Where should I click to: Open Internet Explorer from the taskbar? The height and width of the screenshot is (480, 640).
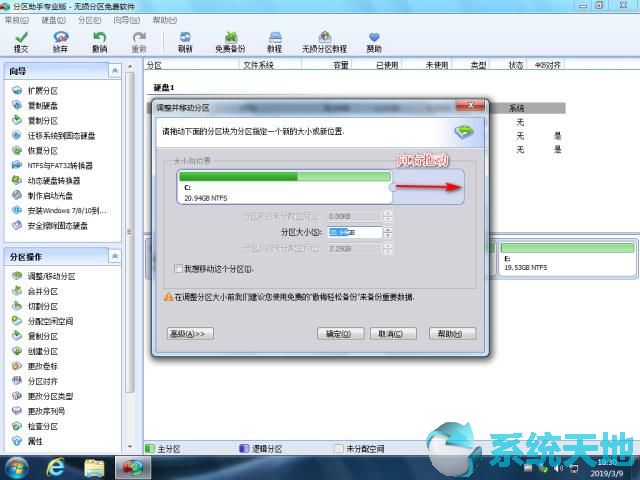[x=56, y=467]
